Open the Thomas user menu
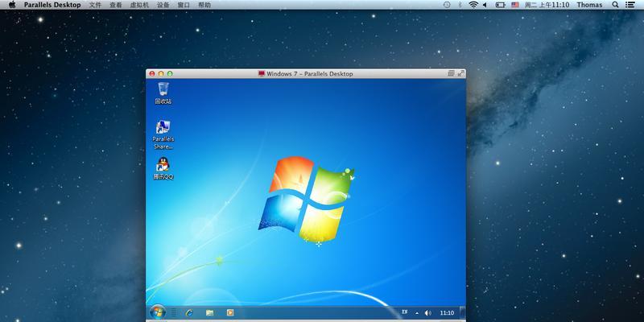The height and width of the screenshot is (322, 644). [589, 5]
